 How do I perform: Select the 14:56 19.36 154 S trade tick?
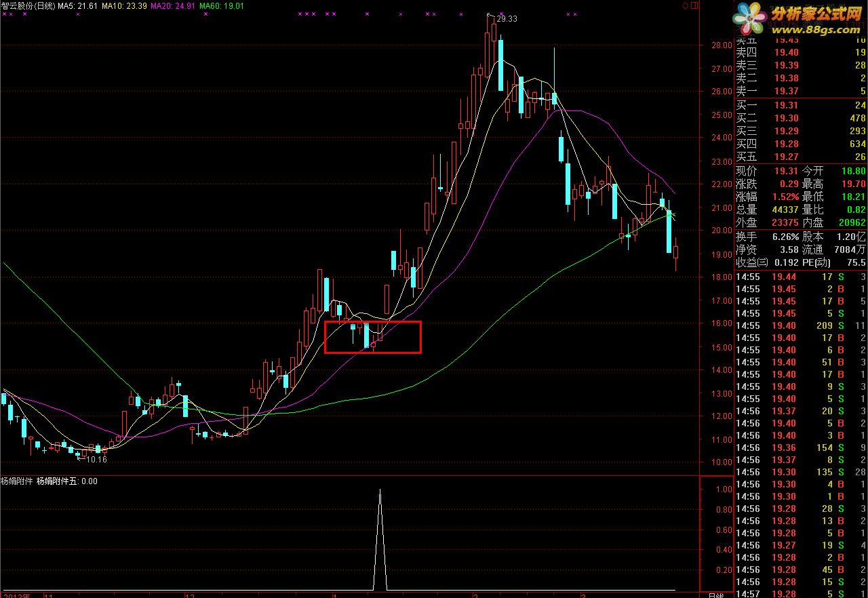(x=801, y=447)
